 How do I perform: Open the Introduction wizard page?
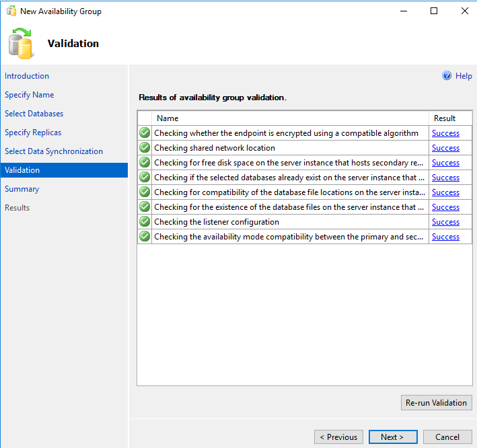(x=27, y=76)
